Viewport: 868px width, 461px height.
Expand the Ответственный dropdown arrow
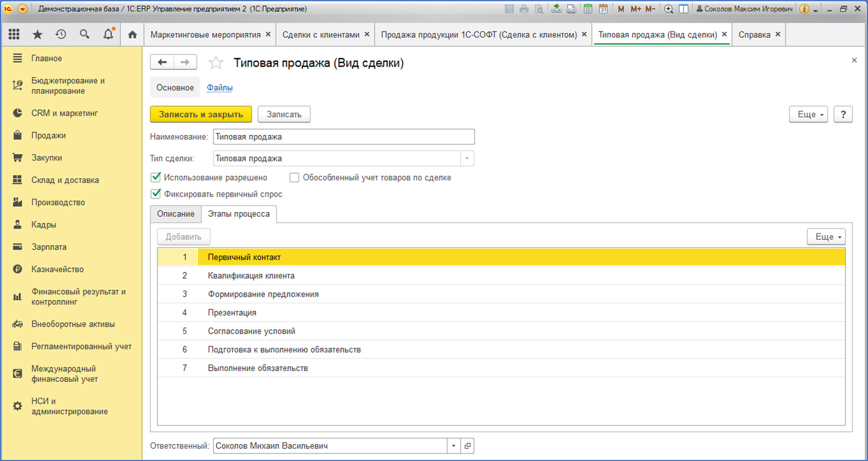pos(454,446)
